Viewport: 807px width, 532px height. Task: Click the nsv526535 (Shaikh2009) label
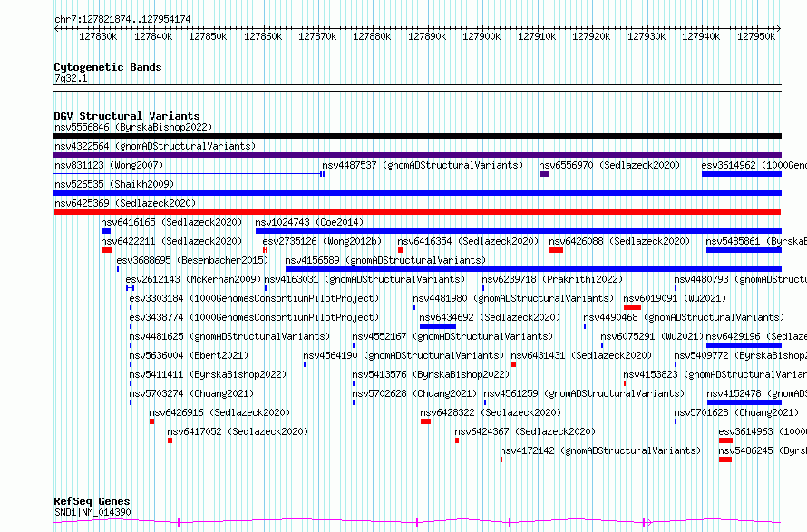(114, 184)
